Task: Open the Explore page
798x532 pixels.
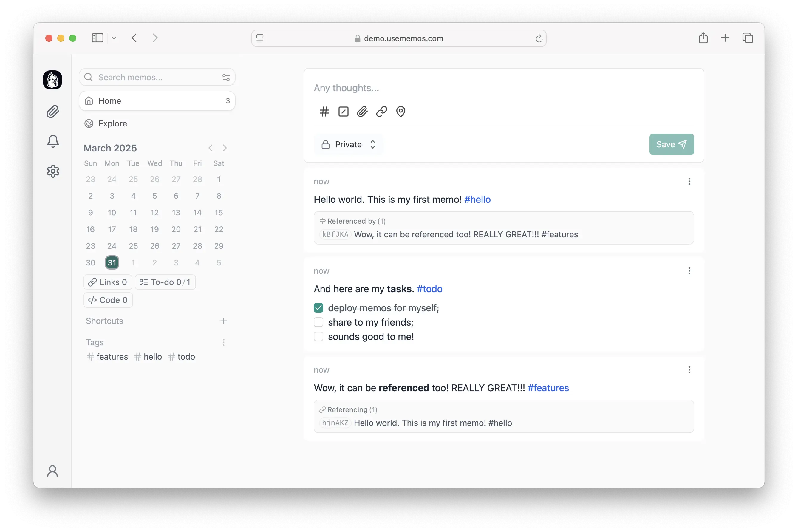Action: 112,123
